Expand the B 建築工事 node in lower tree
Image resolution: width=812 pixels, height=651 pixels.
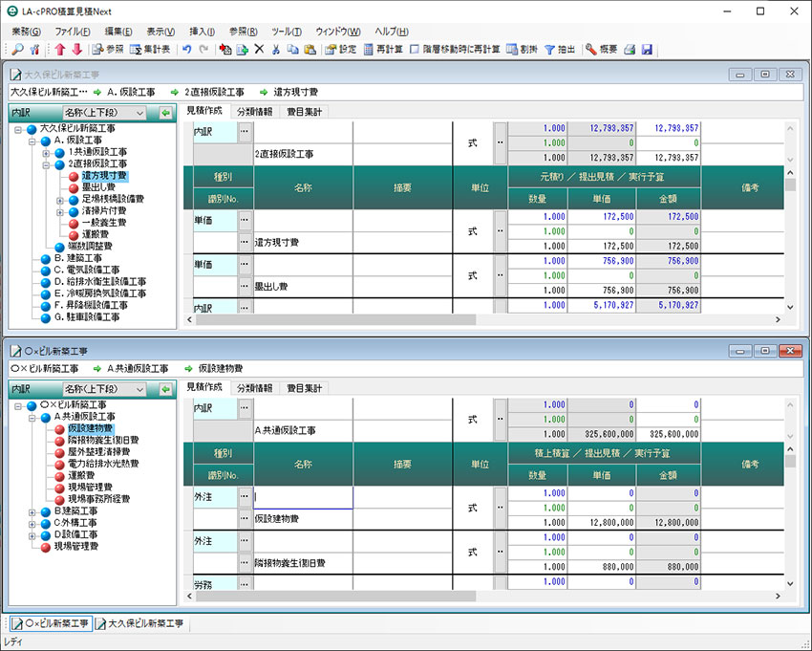coord(32,511)
